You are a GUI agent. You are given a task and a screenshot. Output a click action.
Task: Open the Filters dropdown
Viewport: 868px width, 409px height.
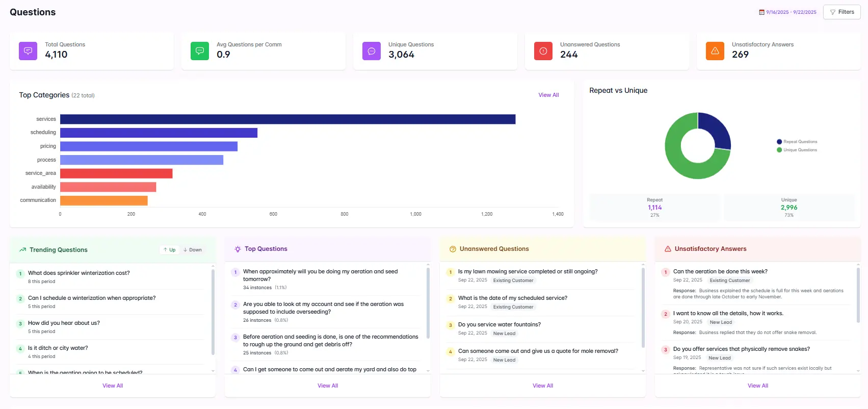pyautogui.click(x=841, y=12)
